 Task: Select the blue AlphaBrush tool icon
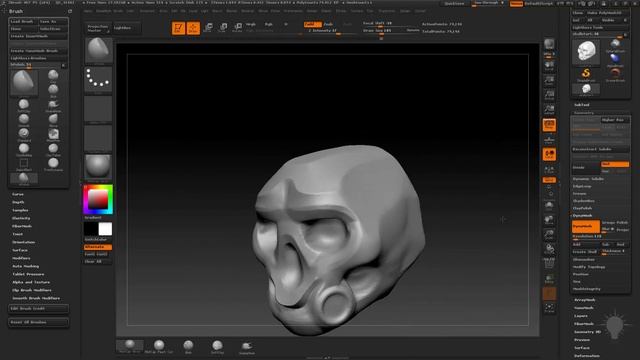[x=615, y=59]
